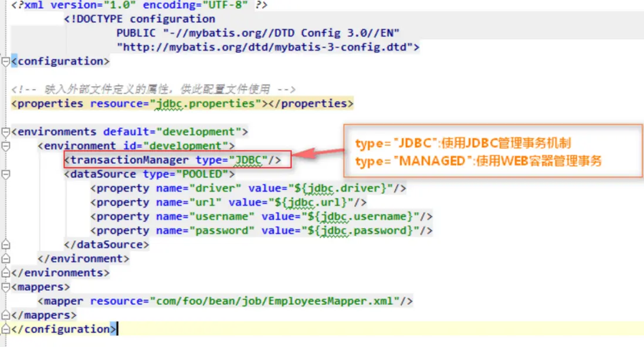Click the gray Chinese comment line
The width and height of the screenshot is (644, 347).
coord(154,89)
